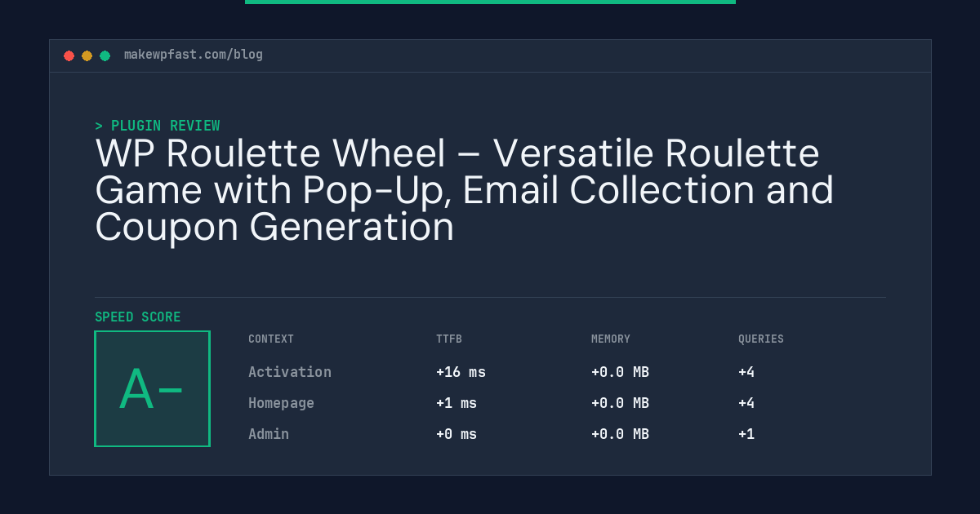Click the Activation queries '+4' value

[746, 372]
